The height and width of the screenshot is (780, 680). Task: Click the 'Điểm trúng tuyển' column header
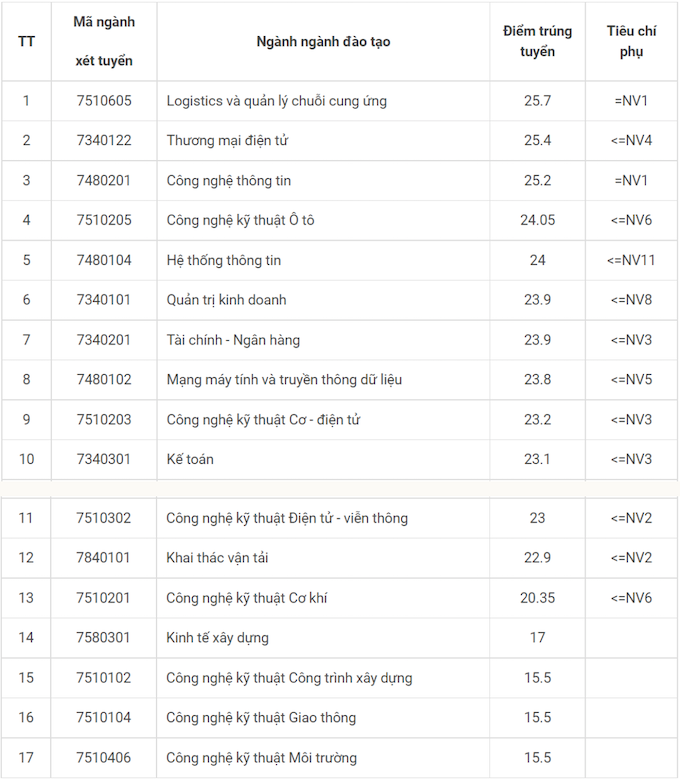pyautogui.click(x=537, y=42)
